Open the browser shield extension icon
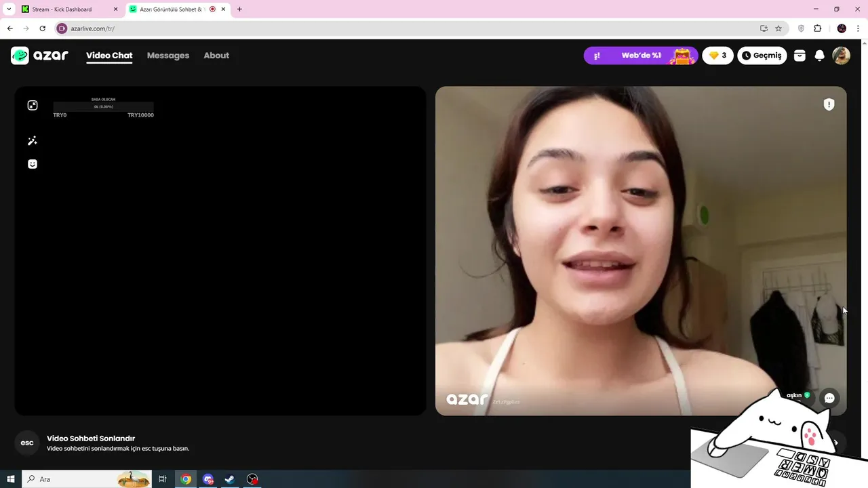 click(801, 28)
